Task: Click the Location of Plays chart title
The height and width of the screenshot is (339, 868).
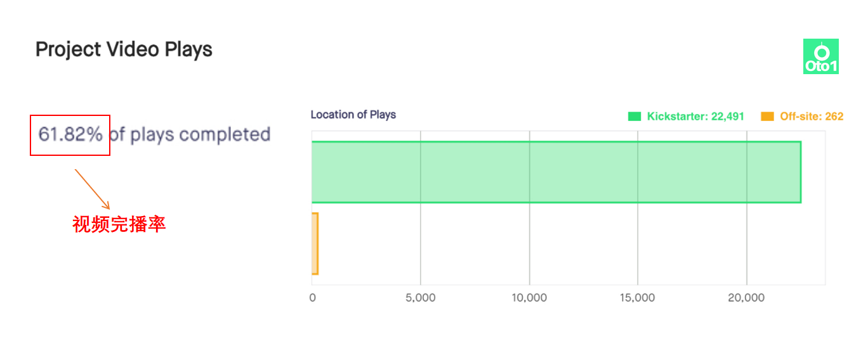Action: point(353,115)
